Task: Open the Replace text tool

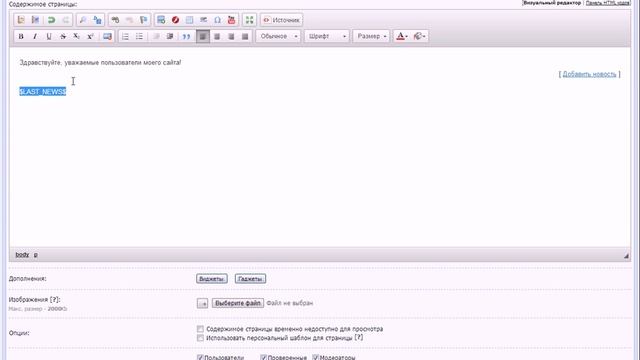Action: coord(97,20)
